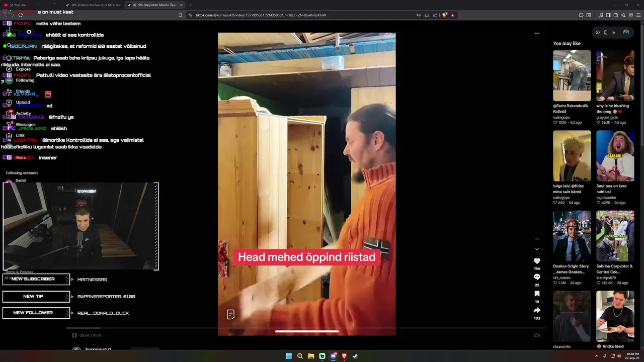644x362 pixels.
Task: Open Sabrina Carpenter recommended video
Action: 615,236
